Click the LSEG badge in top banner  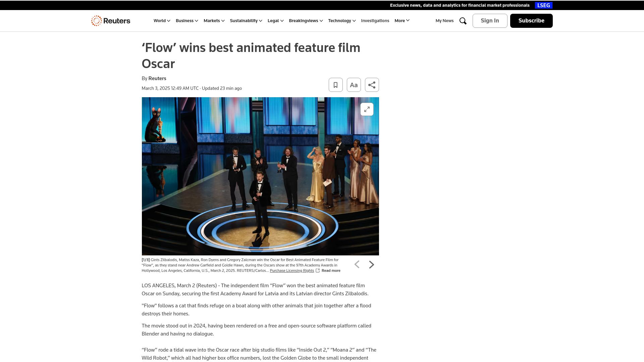[543, 5]
